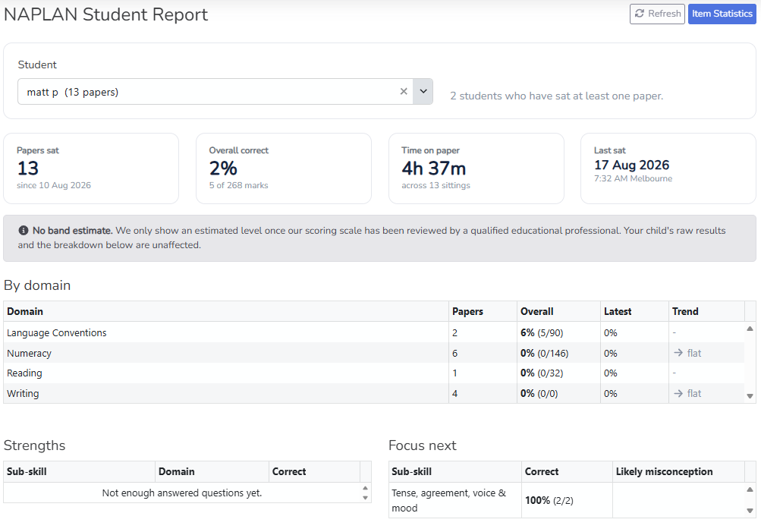The image size is (761, 532).
Task: Expand the student dropdown arrow
Action: click(423, 91)
